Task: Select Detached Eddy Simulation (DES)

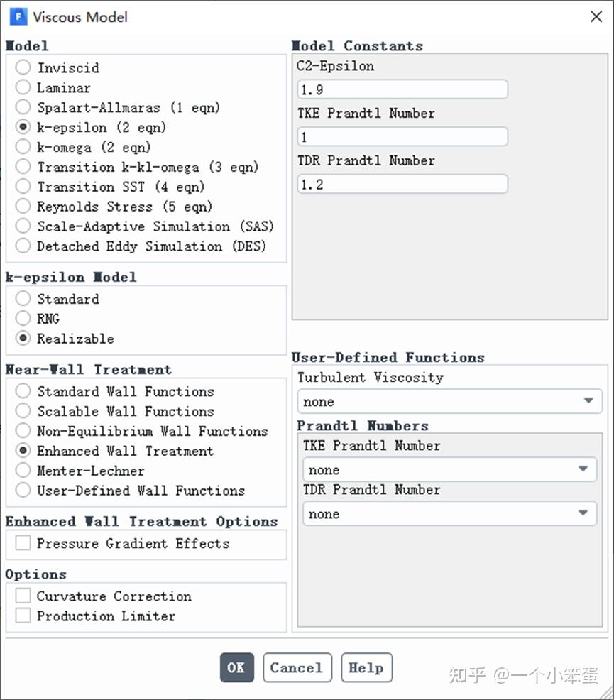Action: point(23,246)
